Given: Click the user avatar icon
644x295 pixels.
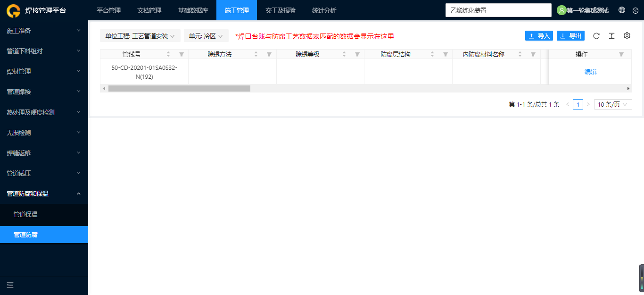Looking at the screenshot, I should coord(561,10).
